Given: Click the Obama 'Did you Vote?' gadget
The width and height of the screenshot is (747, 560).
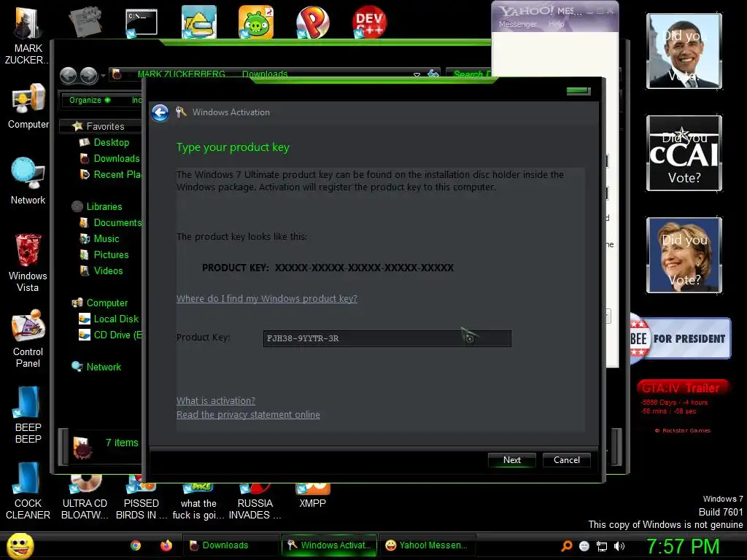Looking at the screenshot, I should (x=684, y=52).
